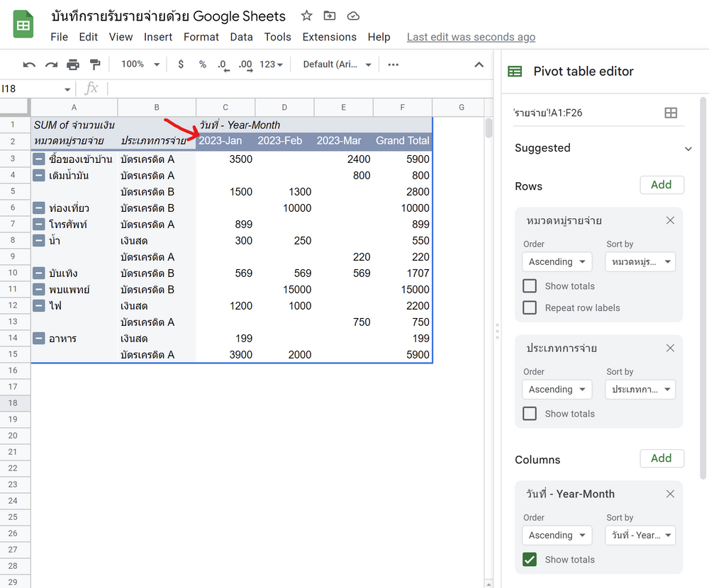
Task: Click the Print icon
Action: pos(73,64)
